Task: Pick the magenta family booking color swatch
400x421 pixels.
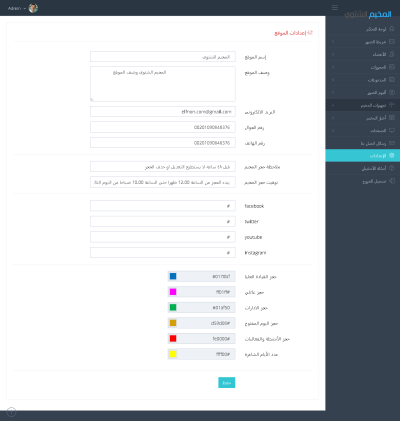Action: point(173,292)
